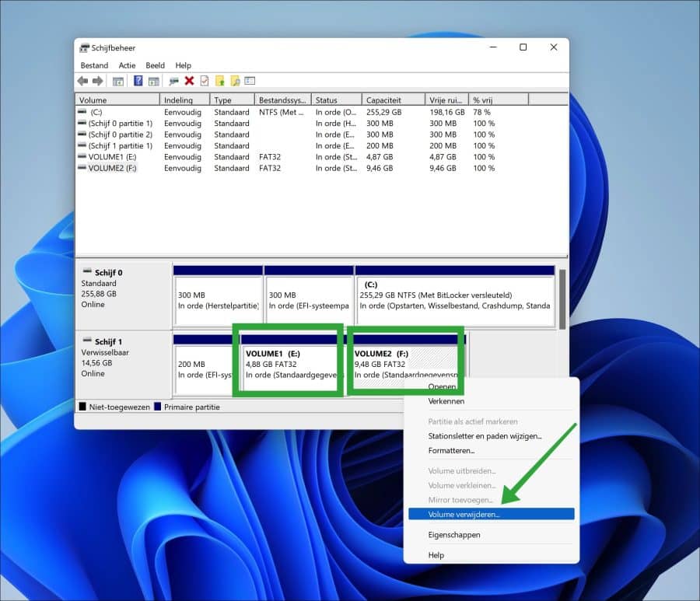Click the yellow folder with green arrow icon
Image resolution: width=700 pixels, height=601 pixels.
219,81
